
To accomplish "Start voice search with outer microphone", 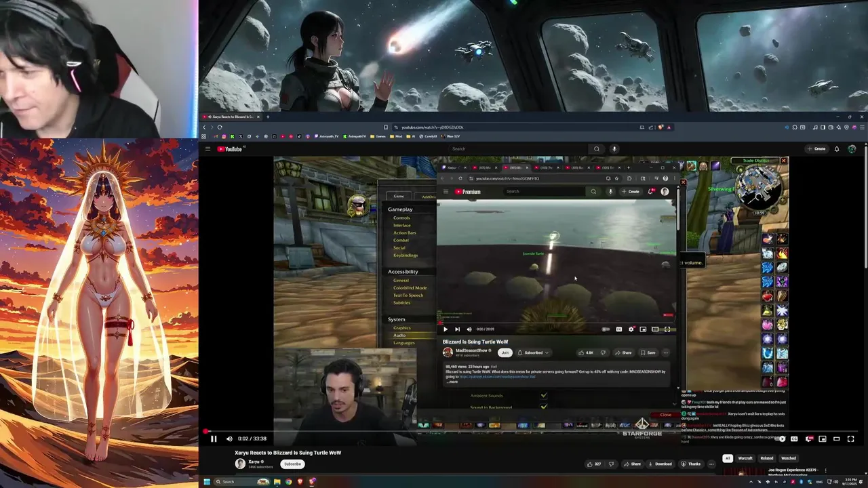I will click(x=614, y=149).
